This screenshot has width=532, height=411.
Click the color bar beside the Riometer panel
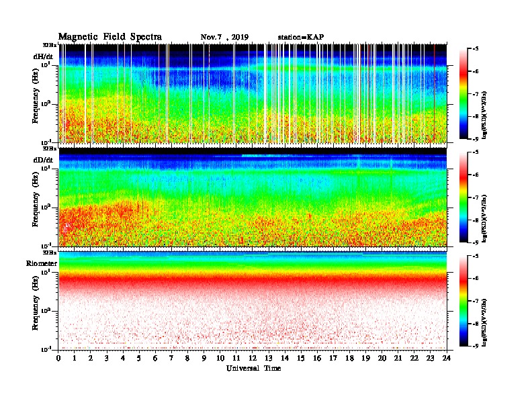[x=463, y=301]
